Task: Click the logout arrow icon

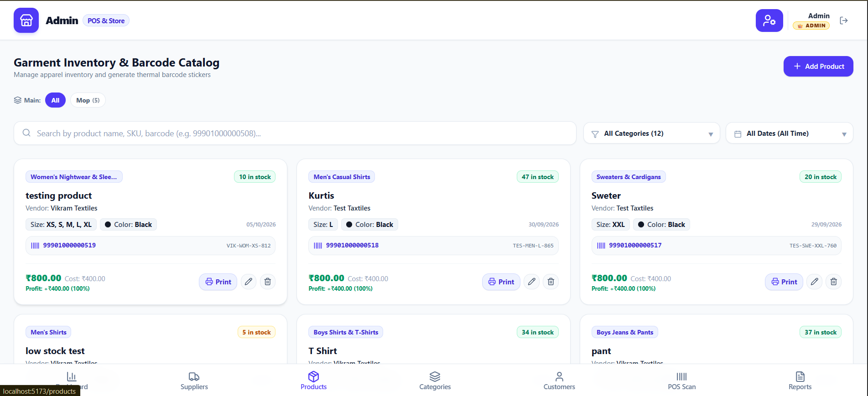Action: pos(844,21)
